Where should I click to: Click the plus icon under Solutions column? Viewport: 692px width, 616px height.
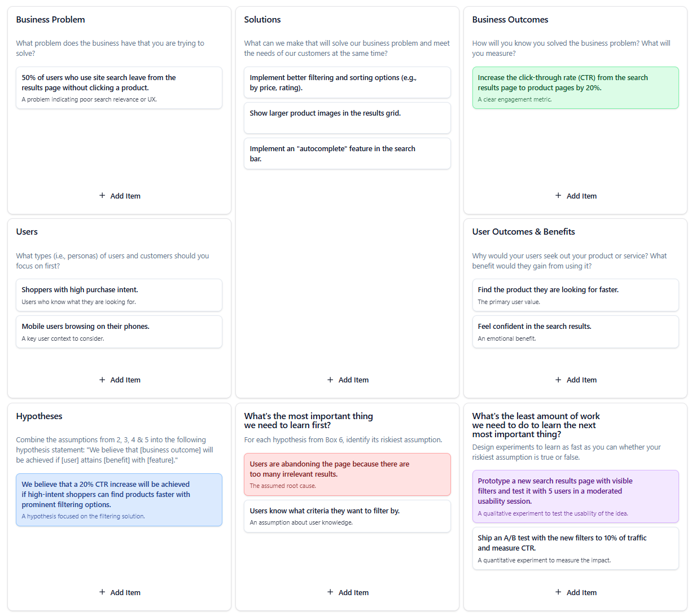pos(330,380)
